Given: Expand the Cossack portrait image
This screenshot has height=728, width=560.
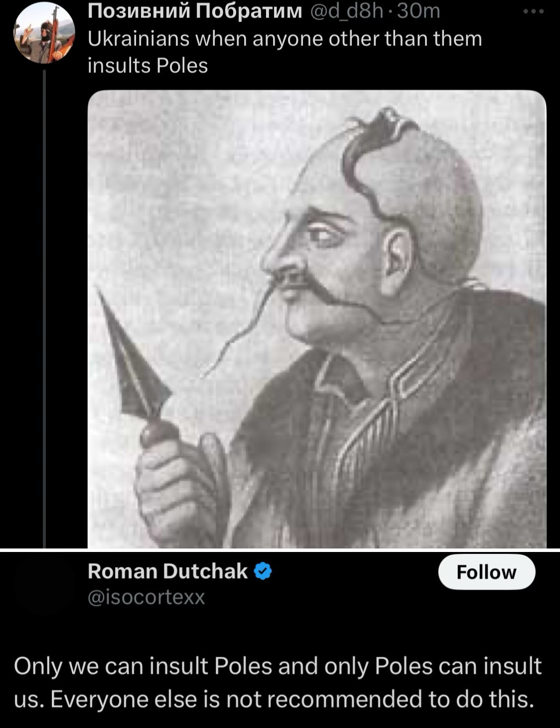Looking at the screenshot, I should coord(317,319).
